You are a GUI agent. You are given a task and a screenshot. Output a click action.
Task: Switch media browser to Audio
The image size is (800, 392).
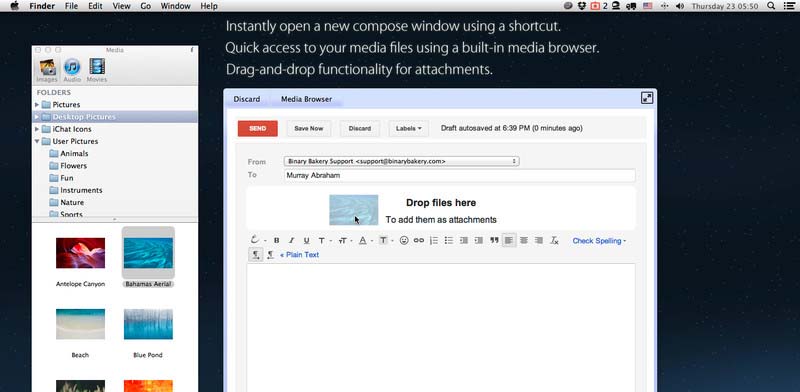72,70
